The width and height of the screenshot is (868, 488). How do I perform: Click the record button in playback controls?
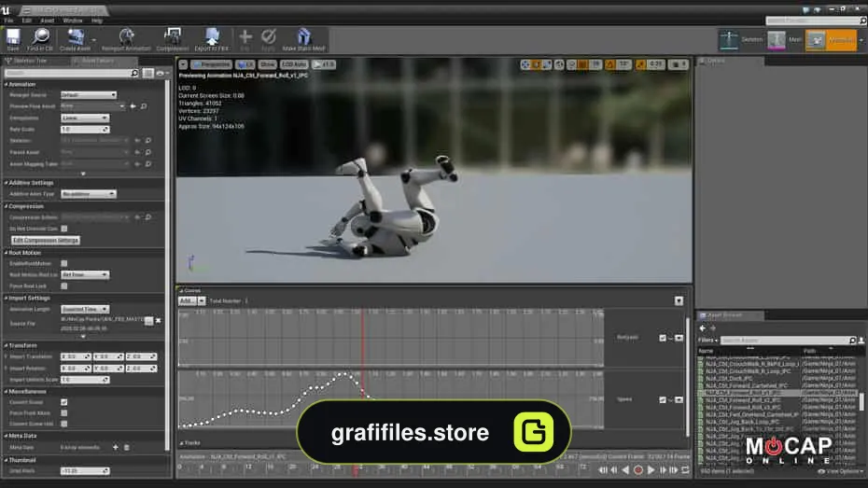point(637,470)
